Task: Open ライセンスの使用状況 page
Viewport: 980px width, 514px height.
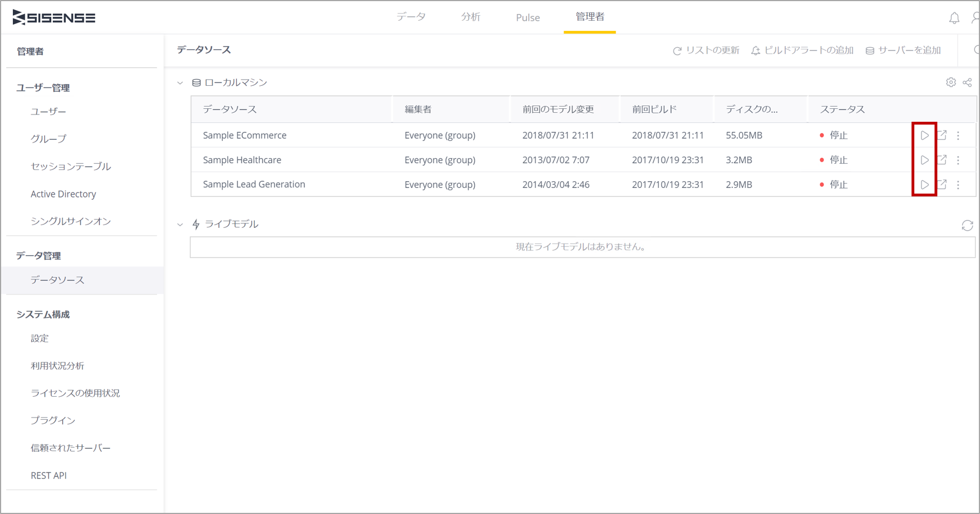Action: pos(75,393)
